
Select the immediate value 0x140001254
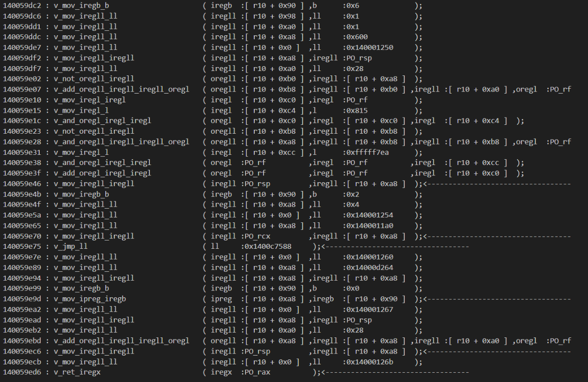click(x=368, y=215)
